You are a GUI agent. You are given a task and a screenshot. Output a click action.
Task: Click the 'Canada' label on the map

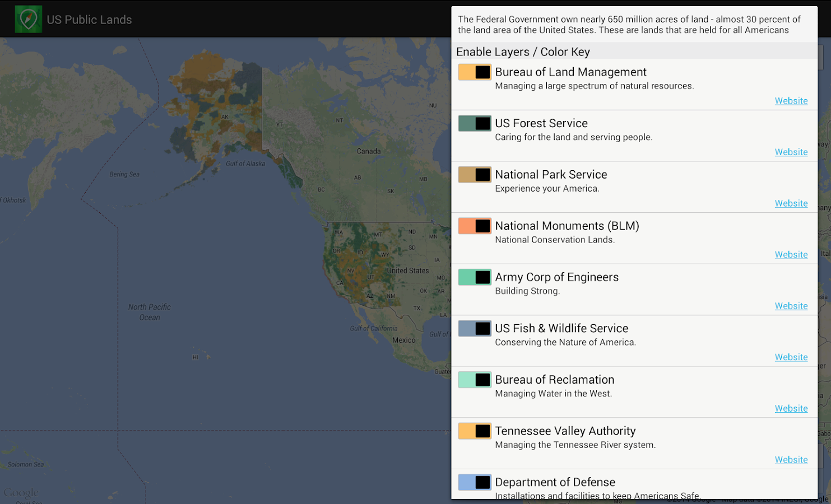[x=369, y=151]
